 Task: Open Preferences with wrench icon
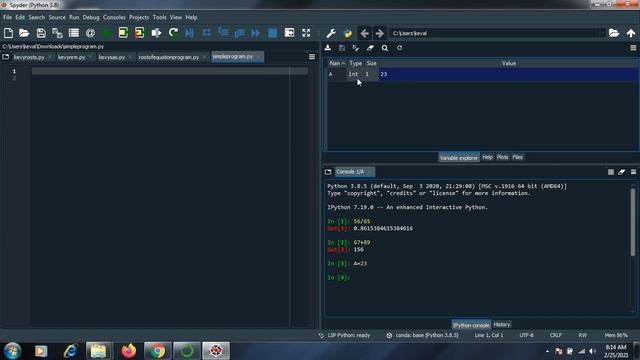click(331, 33)
